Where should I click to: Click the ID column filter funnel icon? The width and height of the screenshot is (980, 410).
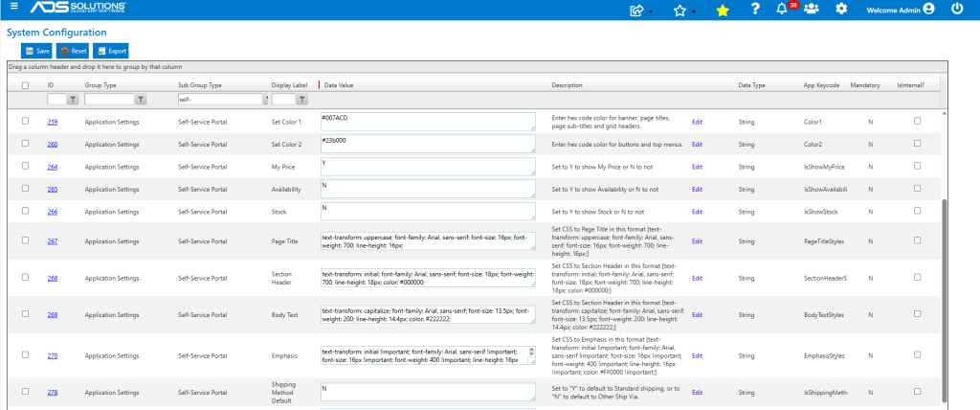pyautogui.click(x=73, y=99)
